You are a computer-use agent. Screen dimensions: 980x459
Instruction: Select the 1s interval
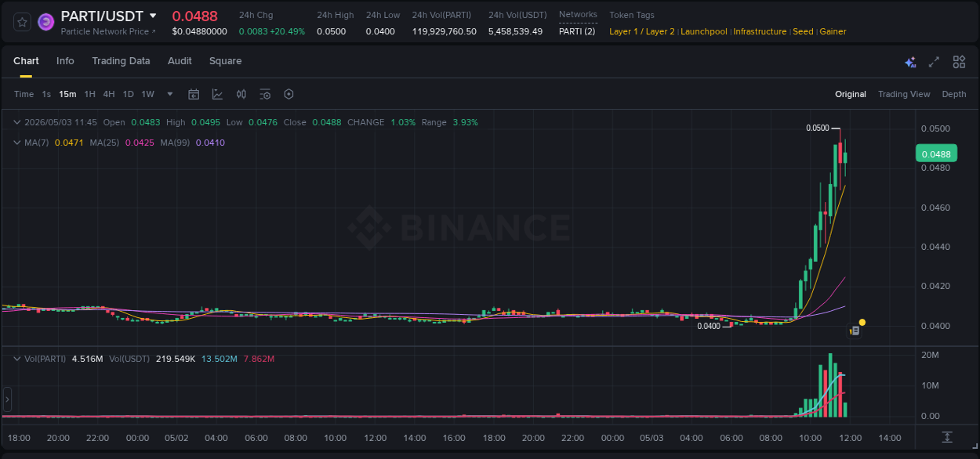46,94
